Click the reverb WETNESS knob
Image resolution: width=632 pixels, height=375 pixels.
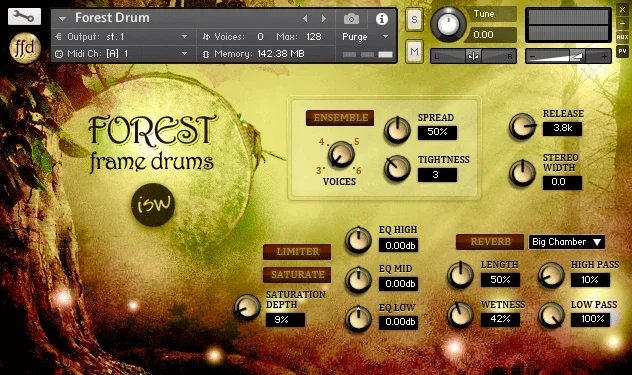[460, 315]
